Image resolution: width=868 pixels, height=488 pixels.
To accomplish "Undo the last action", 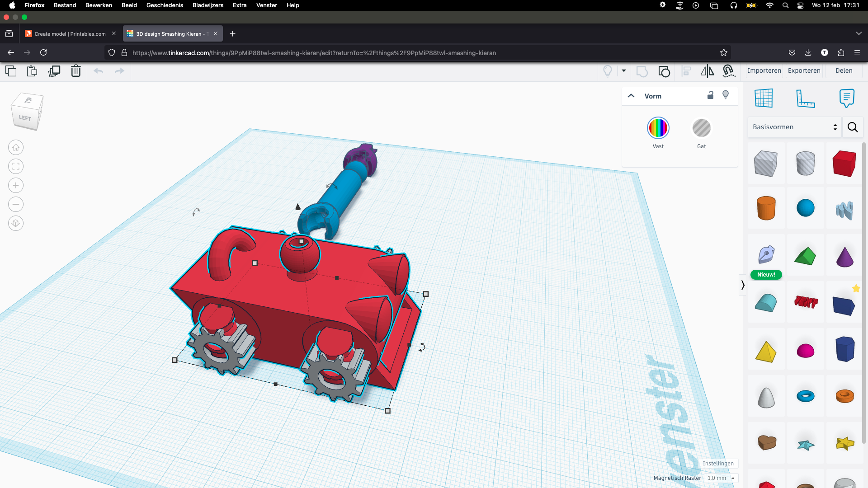I will click(x=98, y=71).
